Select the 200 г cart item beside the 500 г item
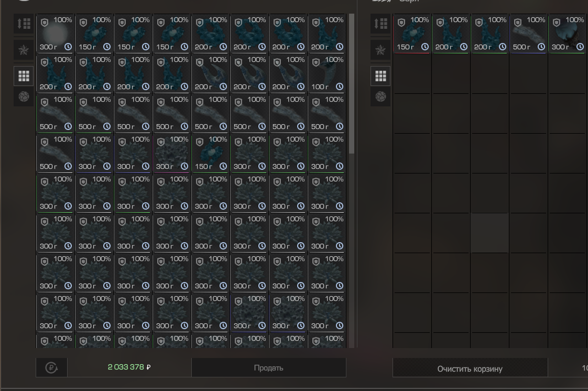The width and height of the screenshot is (588, 391). (490, 34)
